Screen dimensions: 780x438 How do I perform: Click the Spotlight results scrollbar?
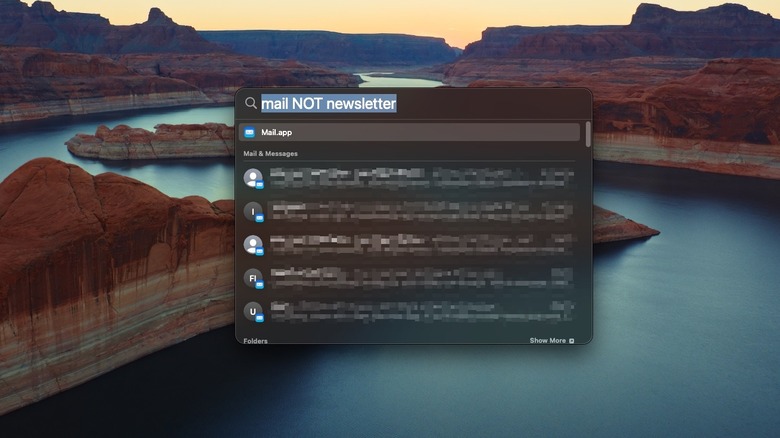[588, 133]
